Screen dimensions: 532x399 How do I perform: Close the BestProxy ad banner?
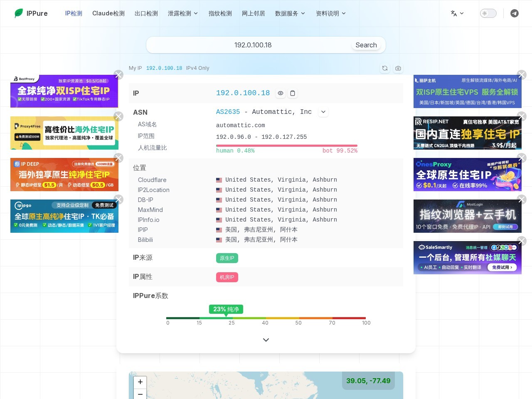[x=118, y=75]
